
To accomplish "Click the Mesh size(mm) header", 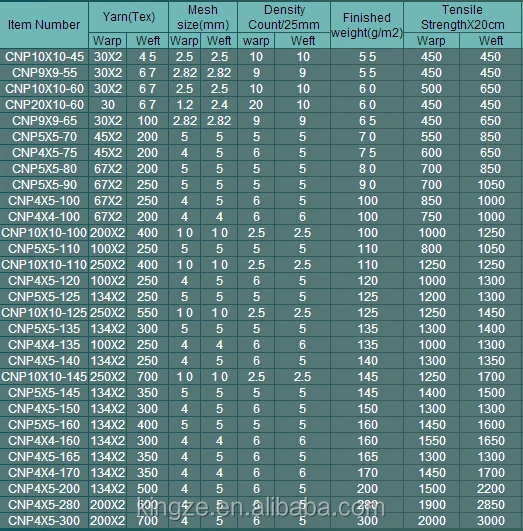I will pyautogui.click(x=203, y=17).
